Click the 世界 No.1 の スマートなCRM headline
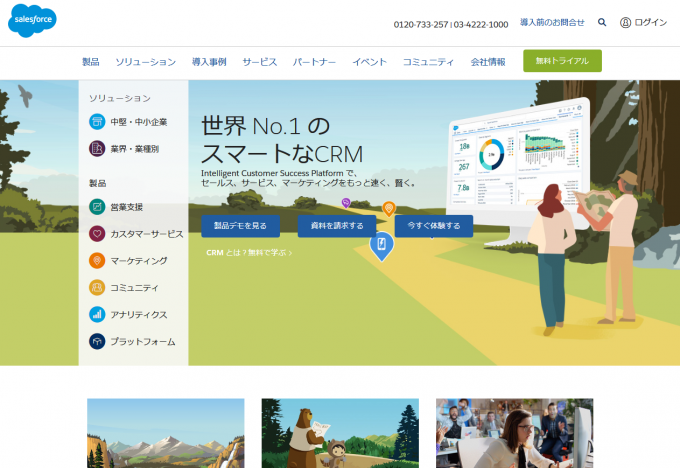Image resolution: width=680 pixels, height=468 pixels. pyautogui.click(x=282, y=140)
